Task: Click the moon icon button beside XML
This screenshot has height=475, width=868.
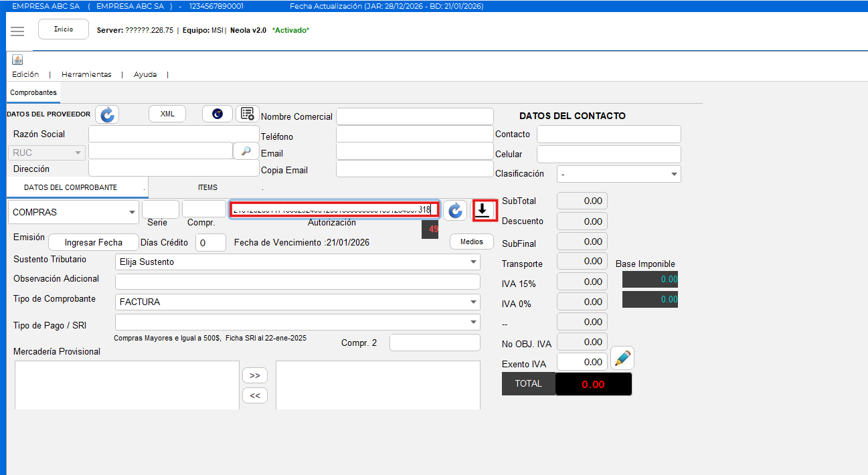Action: point(218,114)
